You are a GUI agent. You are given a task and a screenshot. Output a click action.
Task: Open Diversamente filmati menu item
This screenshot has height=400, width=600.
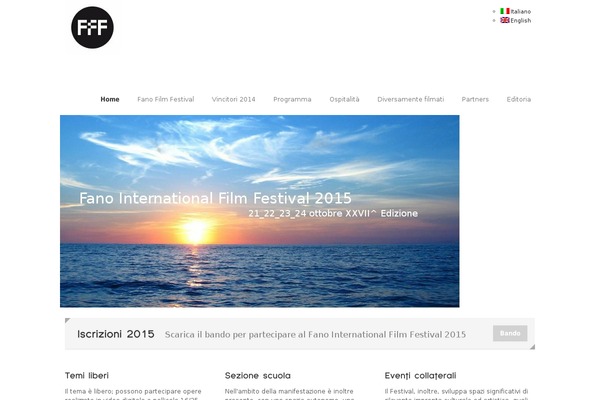(411, 99)
